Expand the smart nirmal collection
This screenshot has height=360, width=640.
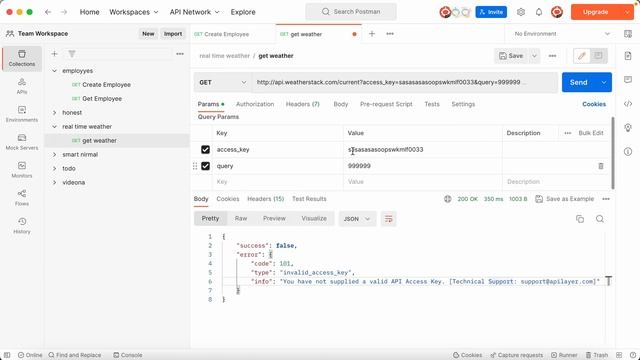pyautogui.click(x=54, y=155)
